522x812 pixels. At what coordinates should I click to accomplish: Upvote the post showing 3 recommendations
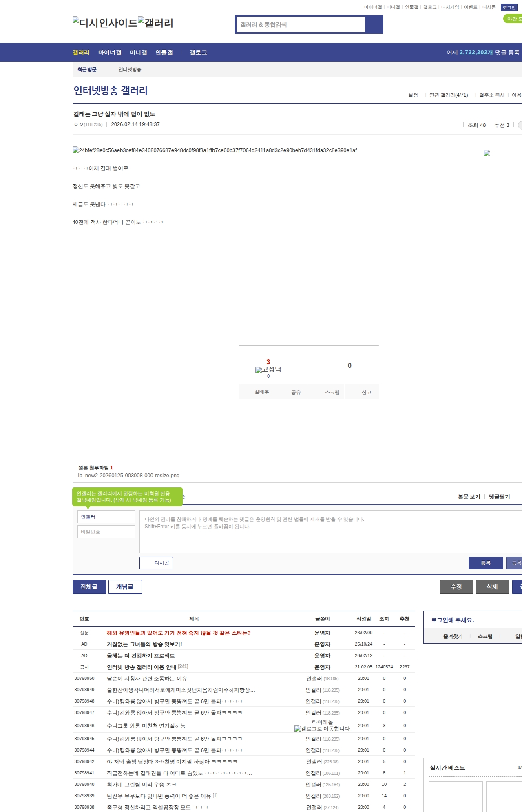(x=268, y=362)
